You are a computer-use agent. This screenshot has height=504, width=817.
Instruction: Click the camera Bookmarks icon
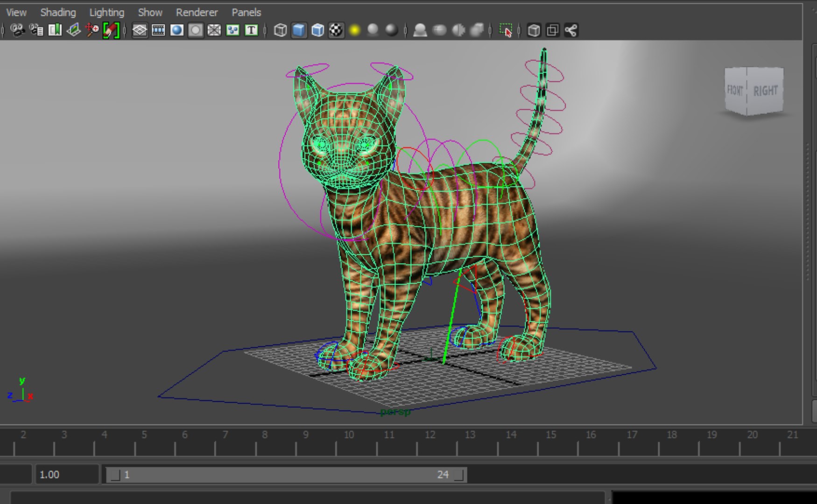(55, 30)
